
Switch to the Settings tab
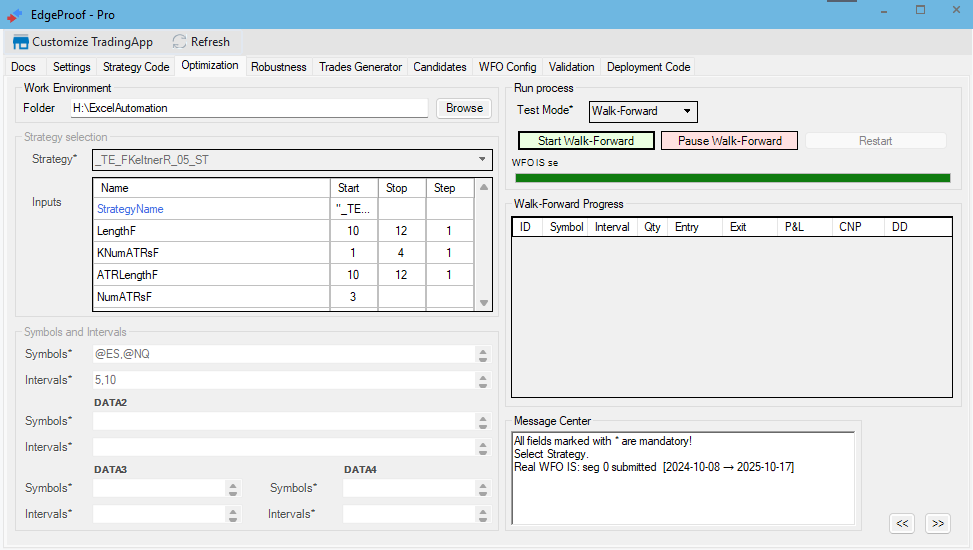point(71,67)
